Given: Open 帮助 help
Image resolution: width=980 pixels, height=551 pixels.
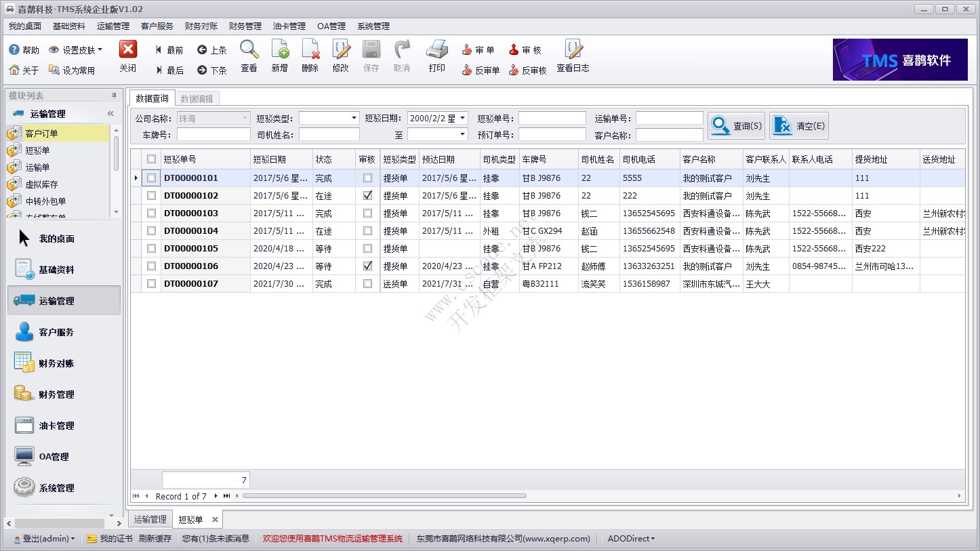Looking at the screenshot, I should 24,50.
